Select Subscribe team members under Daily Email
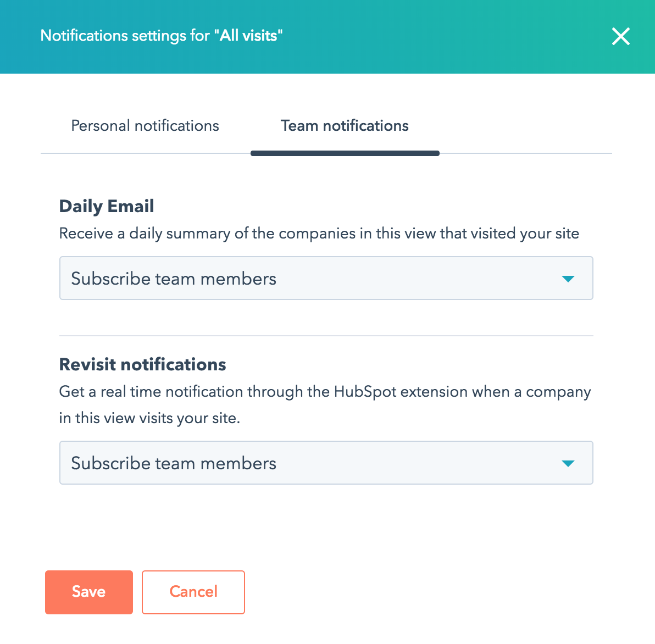 [x=174, y=278]
